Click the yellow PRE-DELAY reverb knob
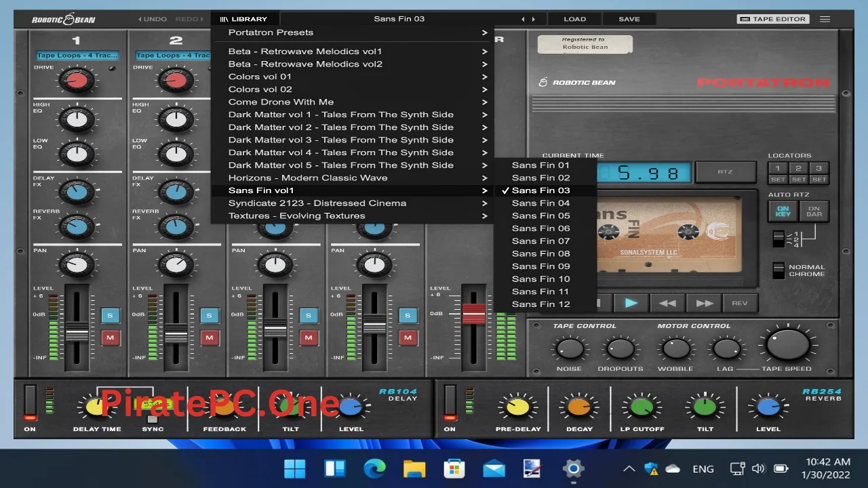The image size is (868, 488). click(x=519, y=407)
